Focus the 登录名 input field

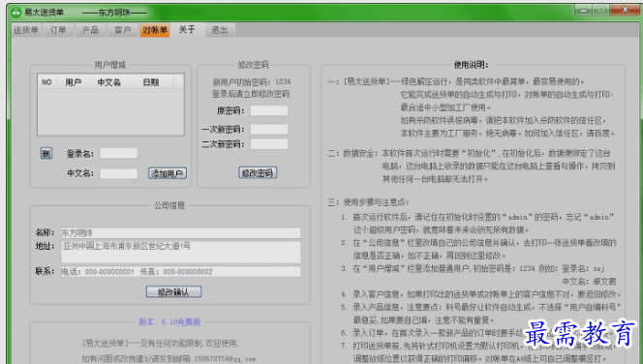(x=118, y=154)
